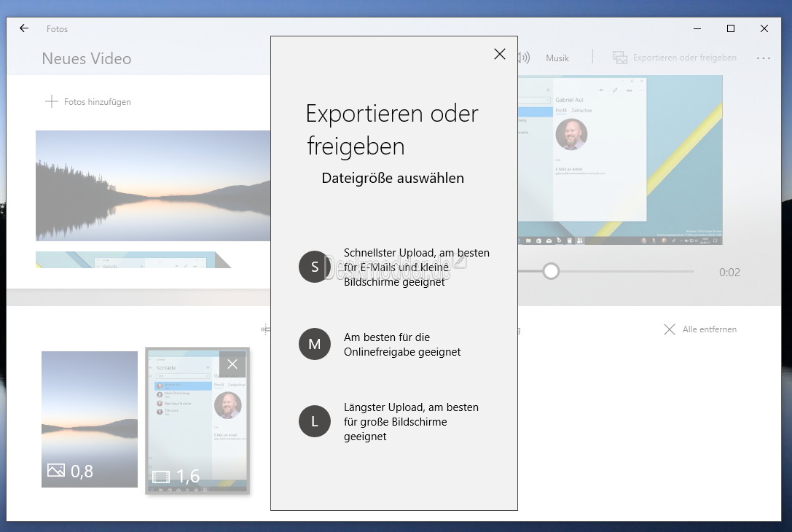The image size is (792, 532).
Task: Click the text Schnellster Upload, am besten
Action: tap(417, 253)
